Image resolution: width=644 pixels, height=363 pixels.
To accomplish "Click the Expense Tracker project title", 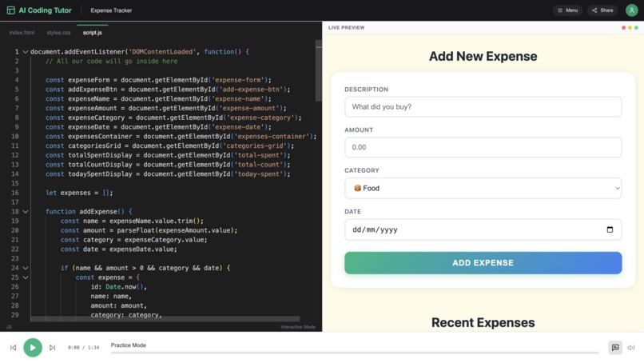I will pyautogui.click(x=111, y=10).
